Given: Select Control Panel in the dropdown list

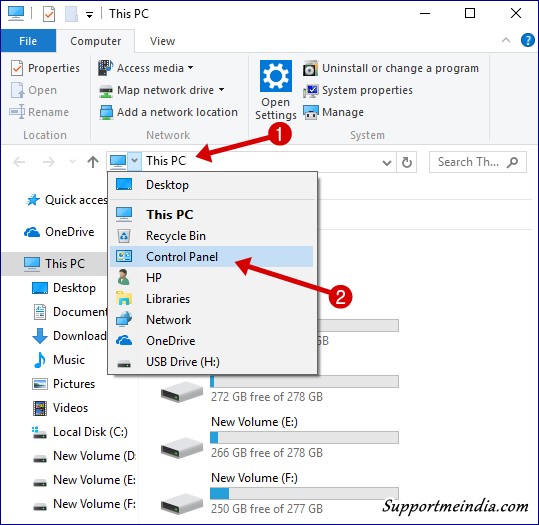Looking at the screenshot, I should point(211,256).
